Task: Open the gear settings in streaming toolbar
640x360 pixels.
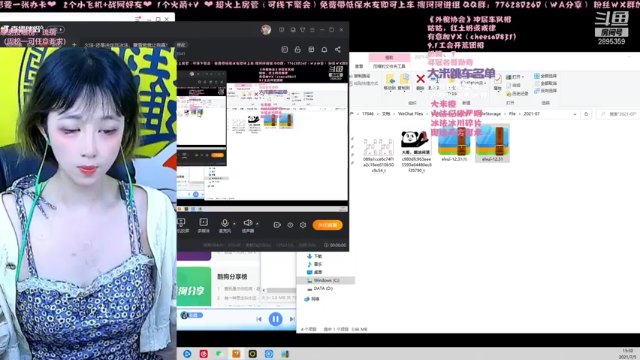Action: click(303, 225)
